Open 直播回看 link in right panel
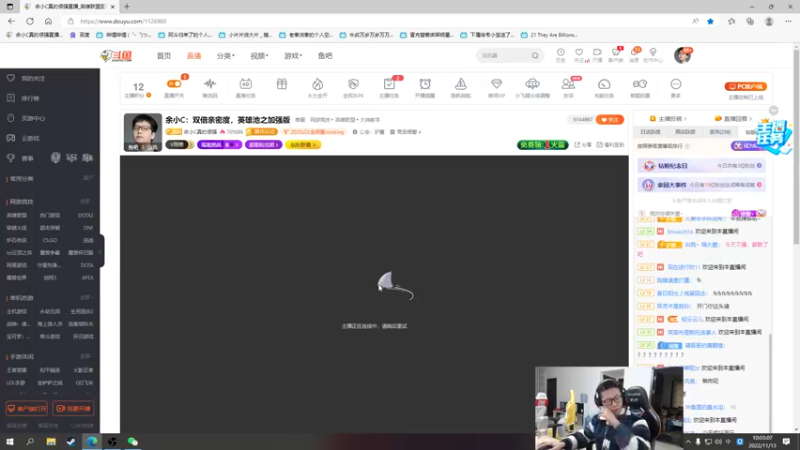This screenshot has width=800, height=450. pos(734,119)
